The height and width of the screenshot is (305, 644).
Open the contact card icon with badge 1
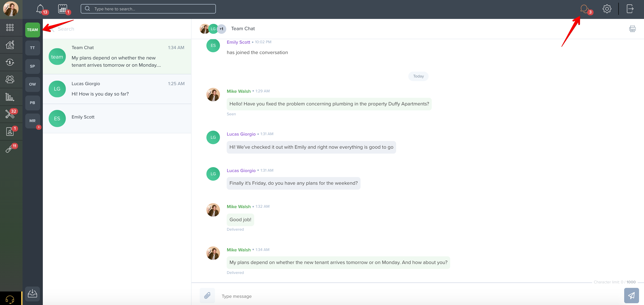[x=10, y=131]
